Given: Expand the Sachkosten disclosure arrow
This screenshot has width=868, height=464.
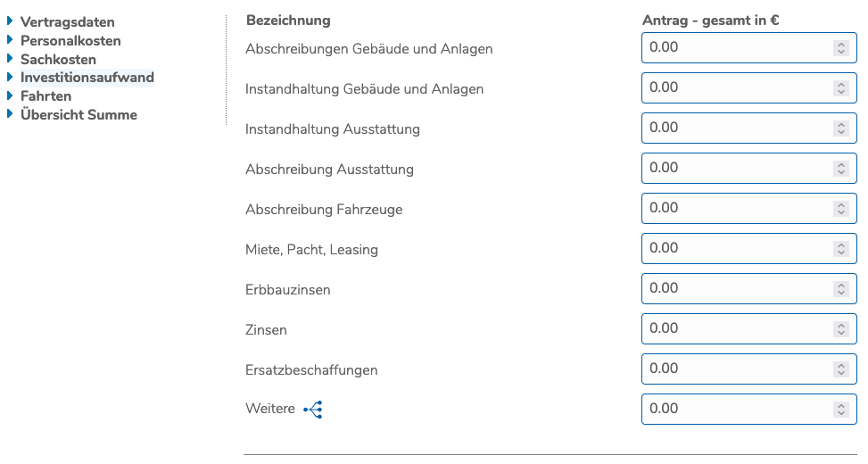Looking at the screenshot, I should point(10,59).
